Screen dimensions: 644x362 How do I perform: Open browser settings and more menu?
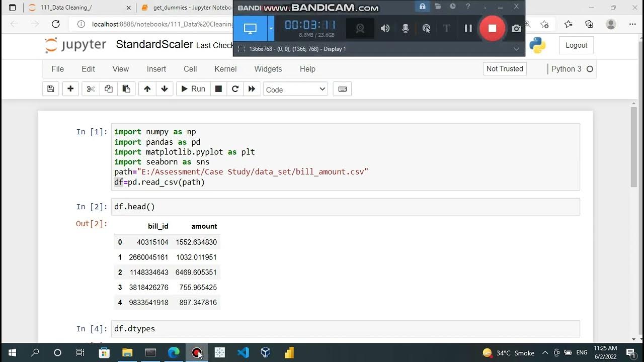coord(632,24)
